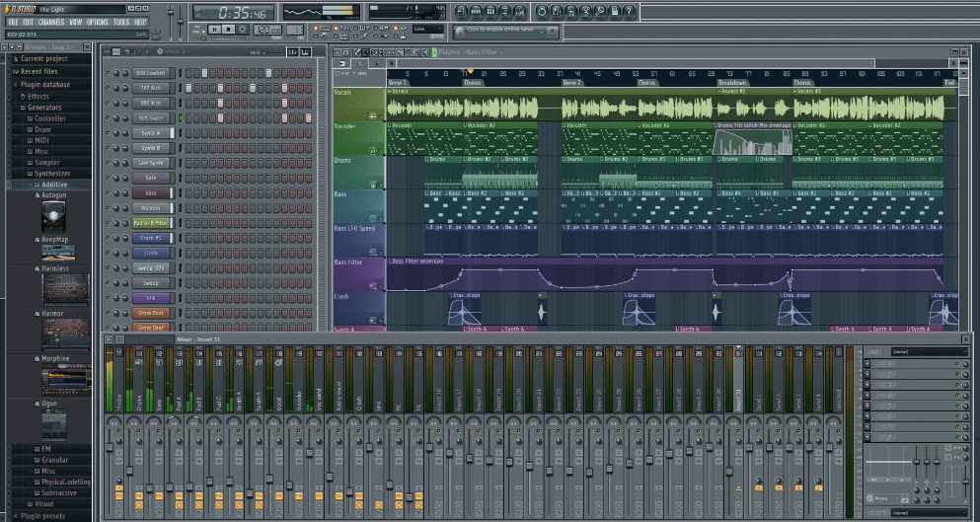Click the help question mark icon
The height and width of the screenshot is (522, 980).
630,11
